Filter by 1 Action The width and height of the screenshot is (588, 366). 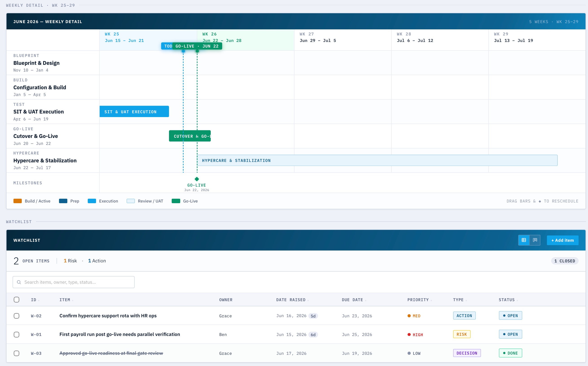point(97,261)
